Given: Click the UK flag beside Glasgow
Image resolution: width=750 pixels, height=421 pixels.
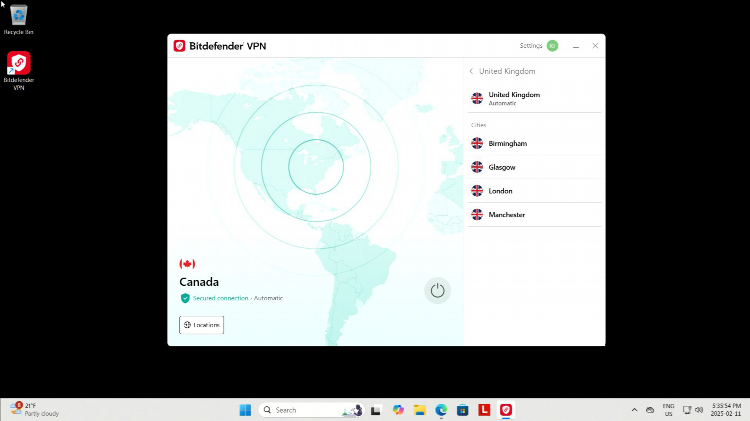Looking at the screenshot, I should pos(477,167).
